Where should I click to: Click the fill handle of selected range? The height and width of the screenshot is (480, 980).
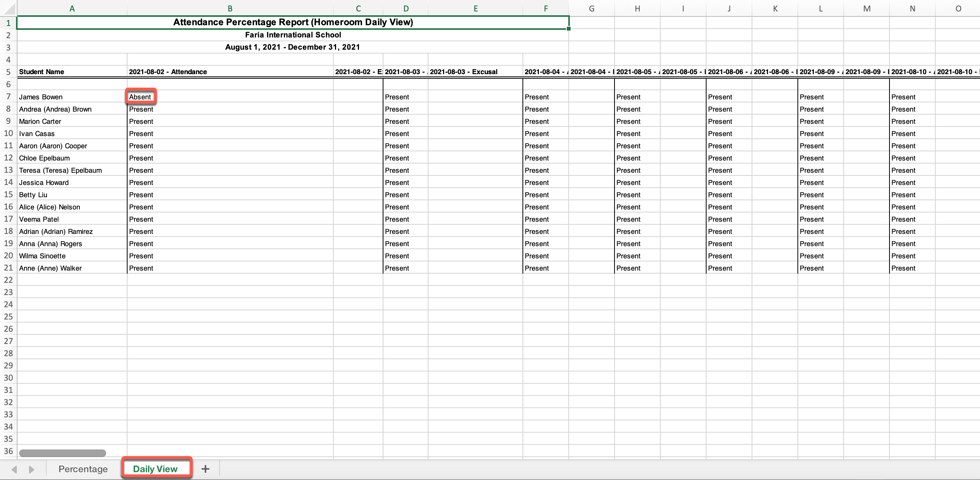click(x=569, y=29)
